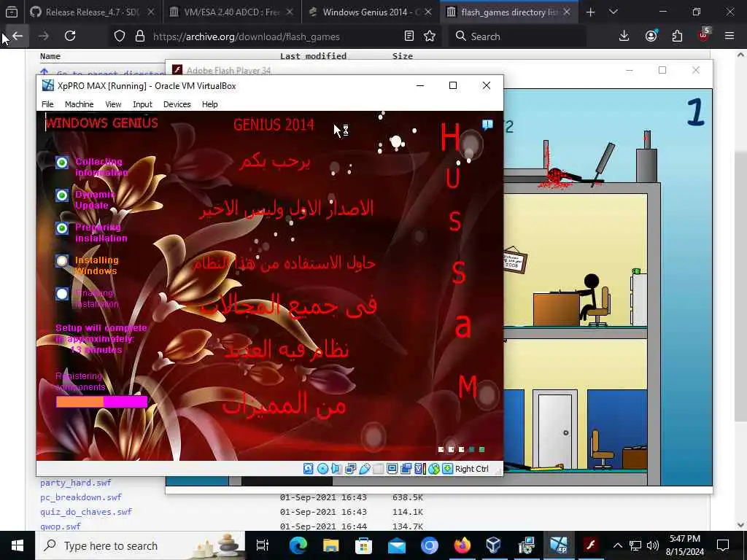This screenshot has width=747, height=560.
Task: Launch Microsoft Edge from the taskbar
Action: pos(298,545)
